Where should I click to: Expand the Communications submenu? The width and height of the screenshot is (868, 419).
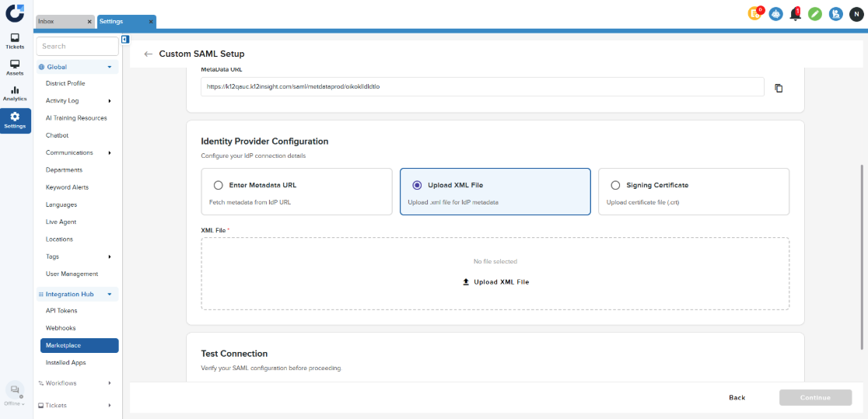pos(110,153)
